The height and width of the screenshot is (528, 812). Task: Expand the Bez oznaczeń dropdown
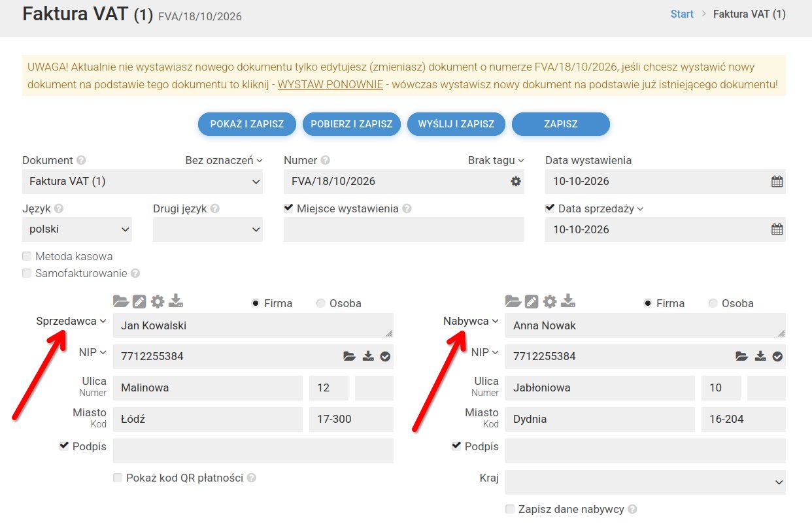(x=224, y=160)
